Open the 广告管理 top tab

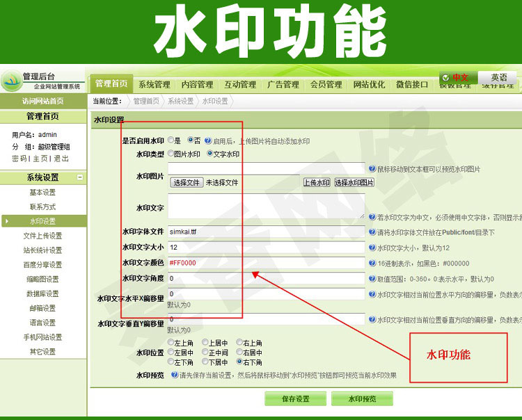tap(283, 84)
